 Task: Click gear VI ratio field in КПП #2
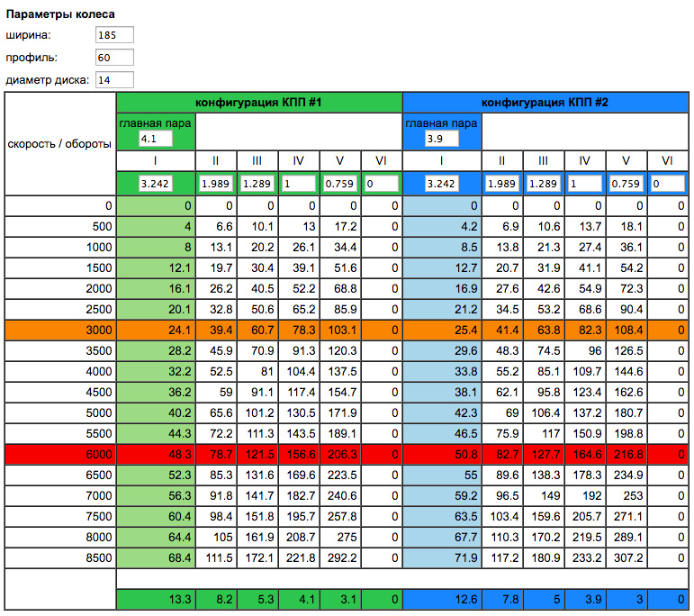668,184
